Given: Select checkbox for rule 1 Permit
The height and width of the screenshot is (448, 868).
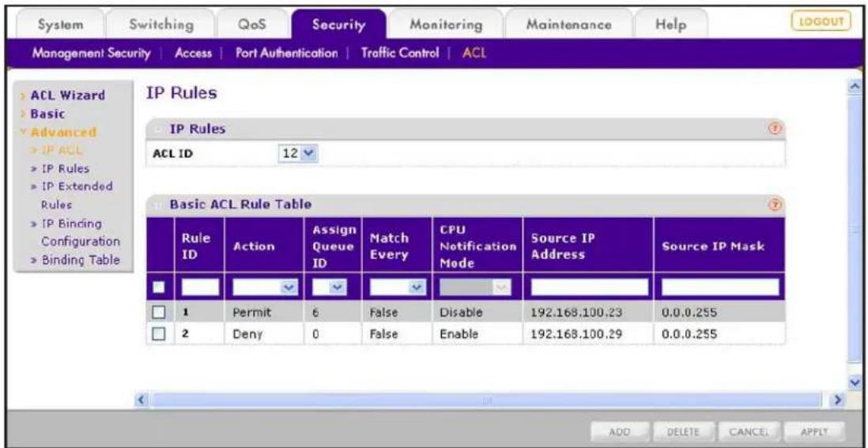Looking at the screenshot, I should [x=159, y=313].
